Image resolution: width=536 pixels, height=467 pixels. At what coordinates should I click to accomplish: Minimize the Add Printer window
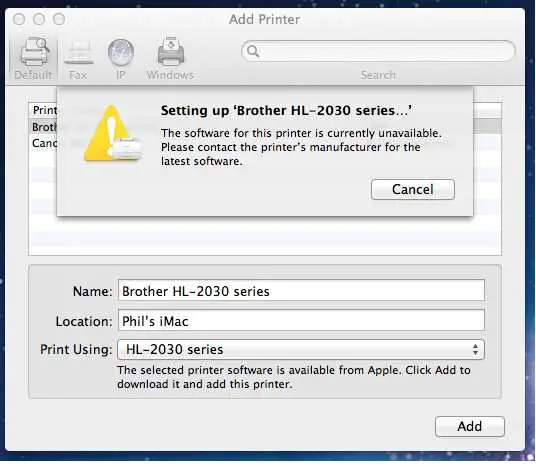39,19
